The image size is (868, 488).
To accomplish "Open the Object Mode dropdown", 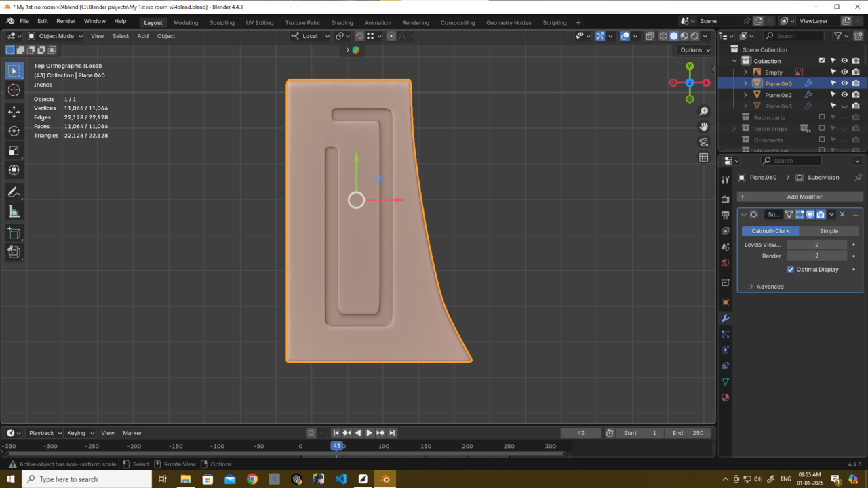I will pyautogui.click(x=56, y=36).
